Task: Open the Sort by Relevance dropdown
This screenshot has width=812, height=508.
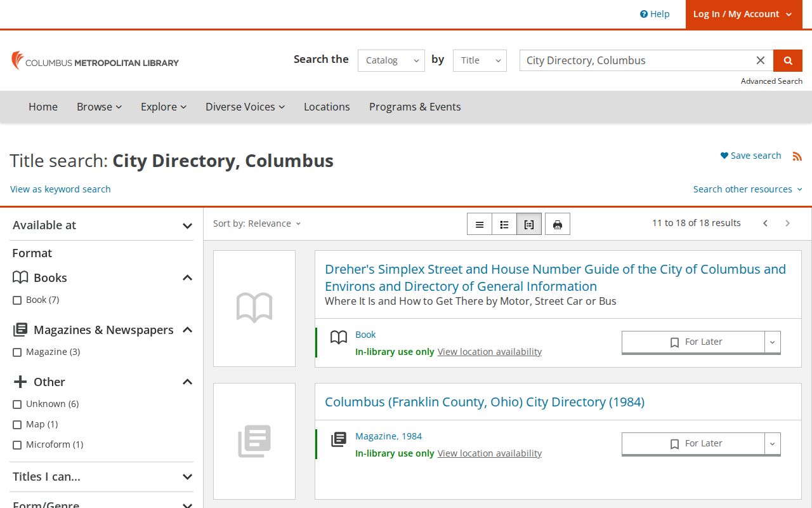Action: pyautogui.click(x=257, y=224)
